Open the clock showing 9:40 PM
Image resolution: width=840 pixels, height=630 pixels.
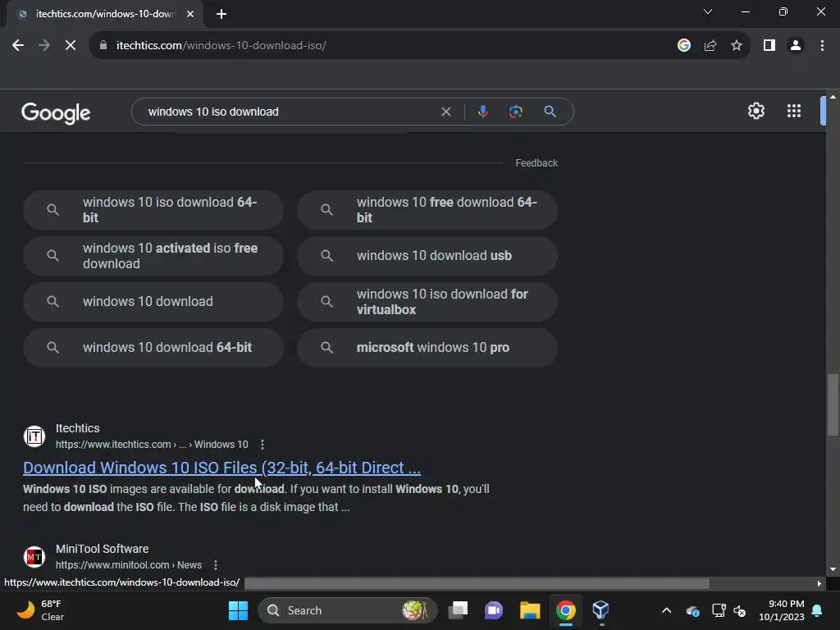point(782,610)
